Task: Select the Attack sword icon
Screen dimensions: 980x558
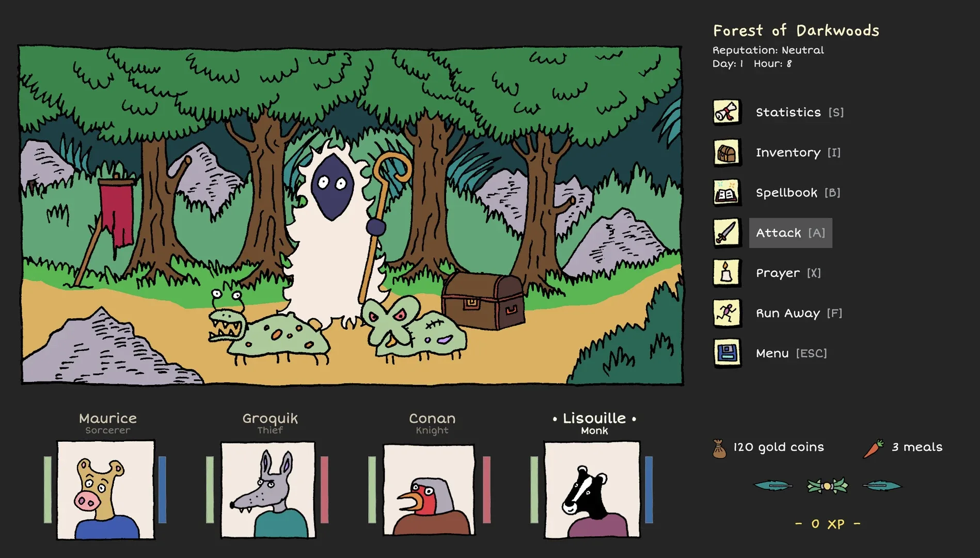Action: pos(726,233)
